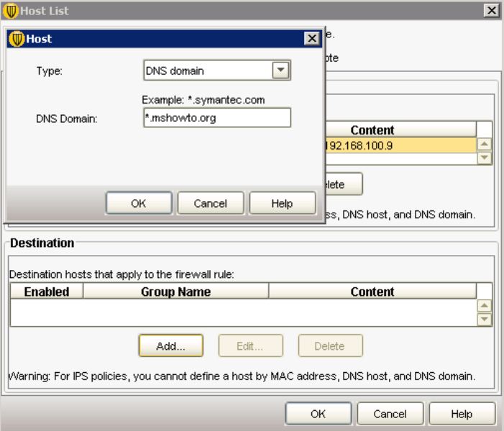Open Help in Host List window
This screenshot has width=504, height=431.
tap(462, 414)
